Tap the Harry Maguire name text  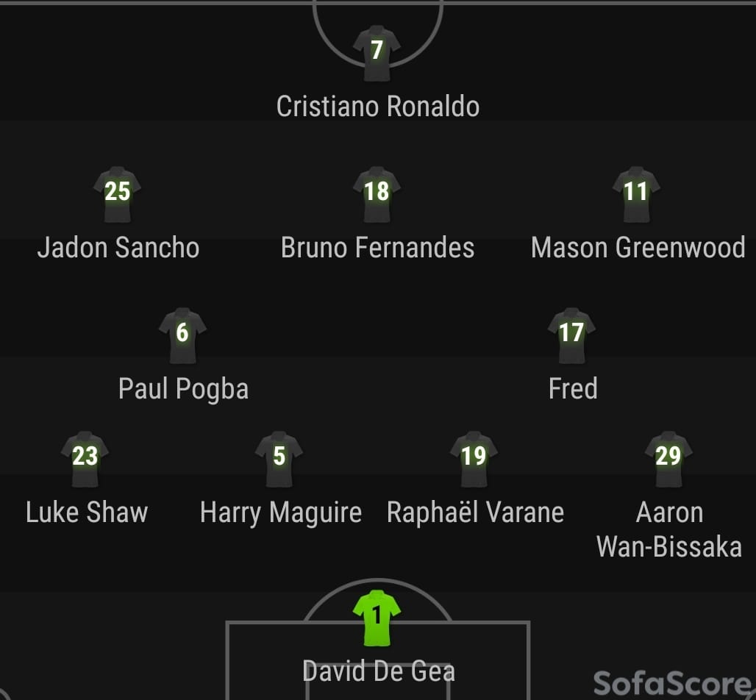coord(281,513)
